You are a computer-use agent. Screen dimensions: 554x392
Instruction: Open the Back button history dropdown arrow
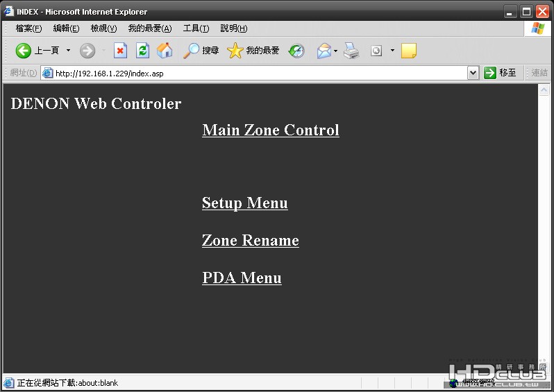pos(68,51)
